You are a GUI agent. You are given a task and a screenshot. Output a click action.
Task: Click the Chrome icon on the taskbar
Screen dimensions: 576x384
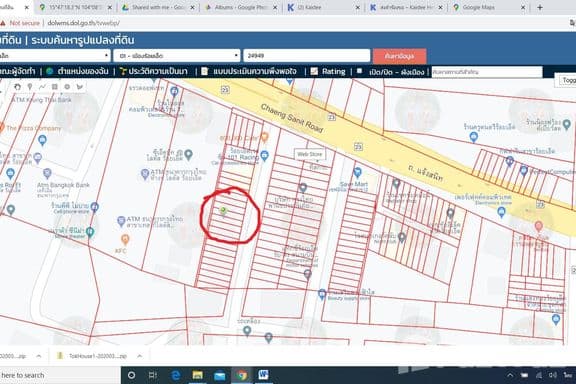pyautogui.click(x=242, y=375)
